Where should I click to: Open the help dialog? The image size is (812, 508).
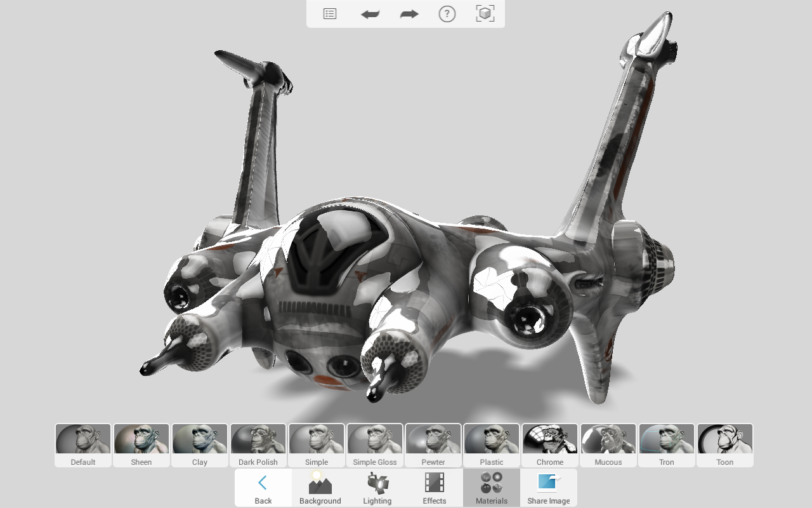[447, 13]
